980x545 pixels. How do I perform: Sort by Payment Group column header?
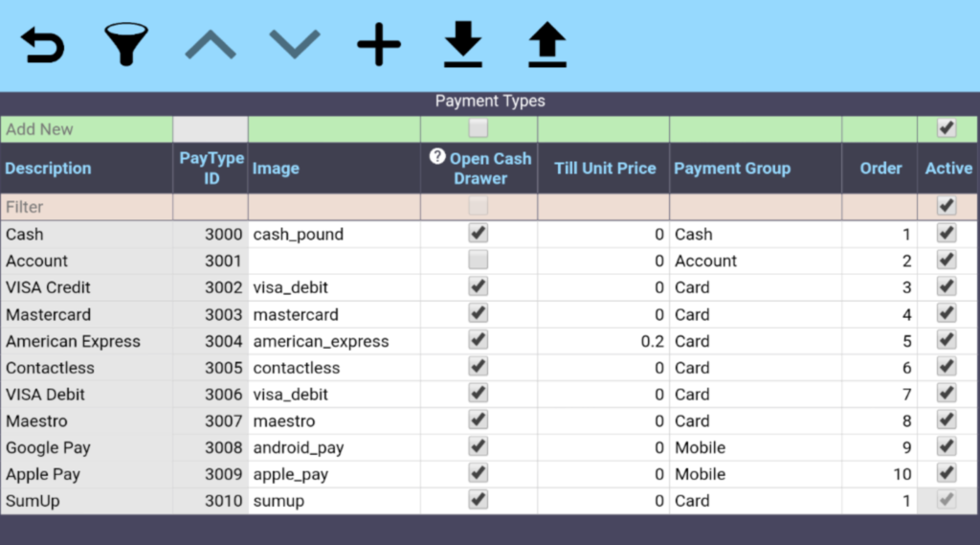[x=732, y=169]
